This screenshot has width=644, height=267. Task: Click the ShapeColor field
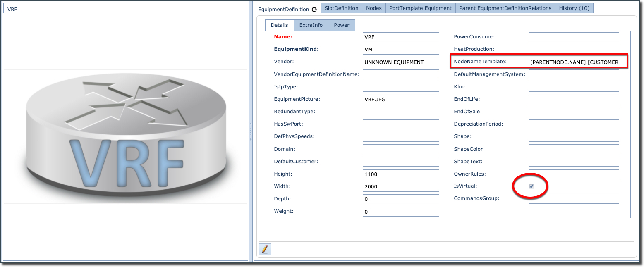[574, 149]
